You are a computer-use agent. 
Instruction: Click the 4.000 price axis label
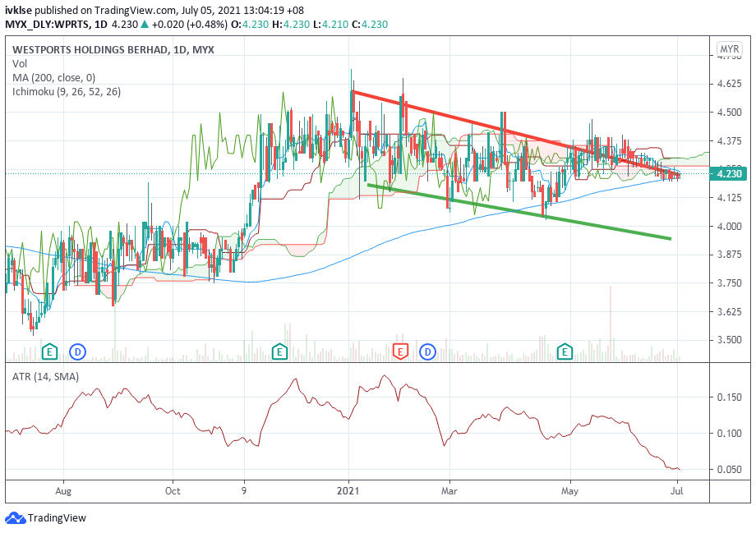pyautogui.click(x=729, y=226)
